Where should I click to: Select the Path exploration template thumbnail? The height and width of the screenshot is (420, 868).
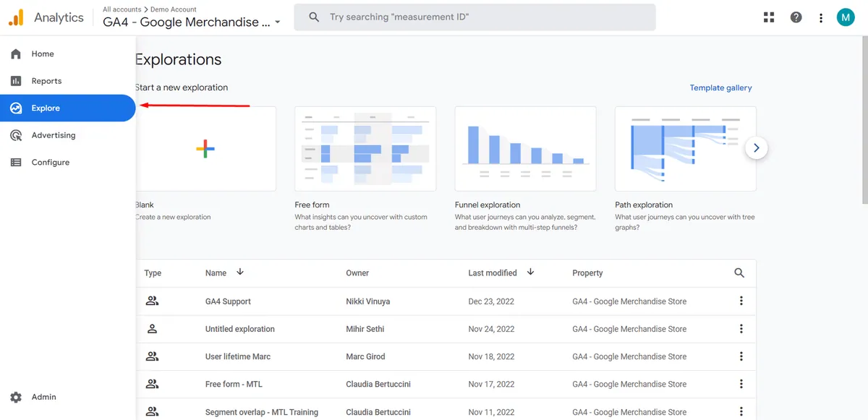tap(686, 149)
